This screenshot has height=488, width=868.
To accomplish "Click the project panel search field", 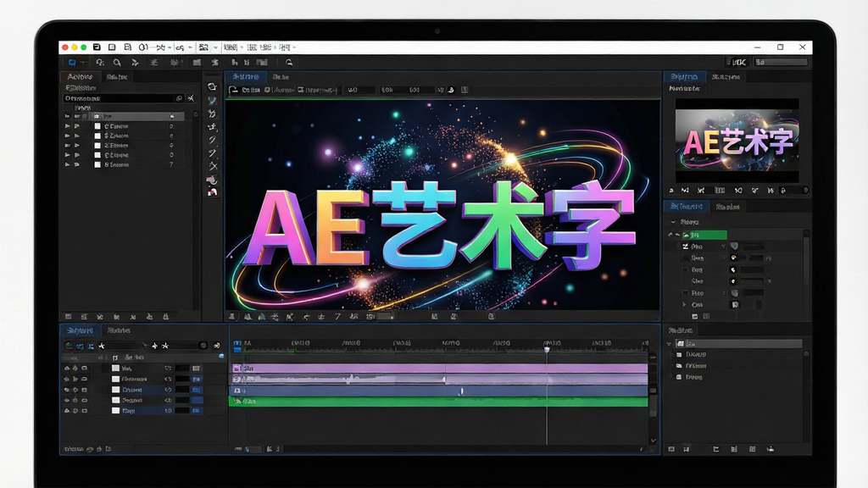I will click(124, 98).
